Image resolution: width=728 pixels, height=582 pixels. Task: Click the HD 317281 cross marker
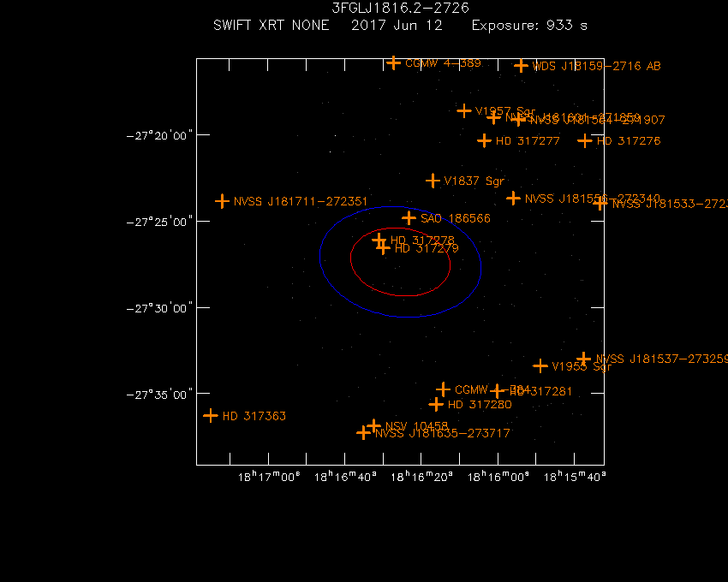(x=498, y=391)
